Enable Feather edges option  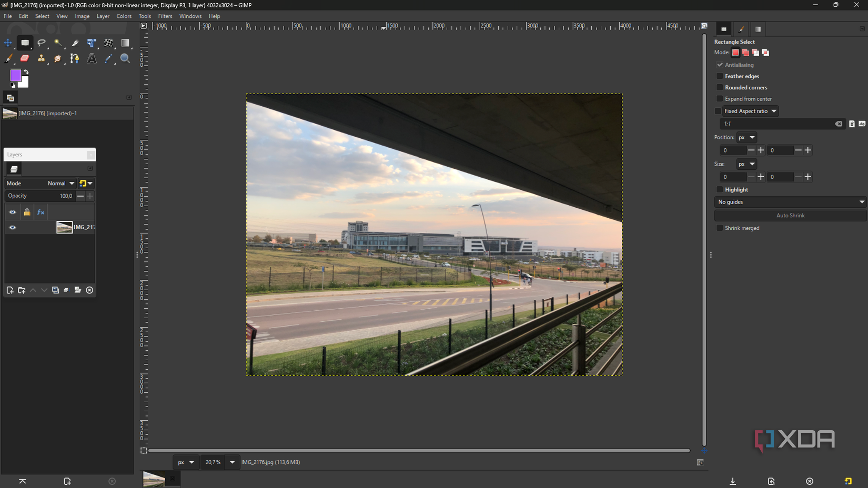(x=720, y=76)
